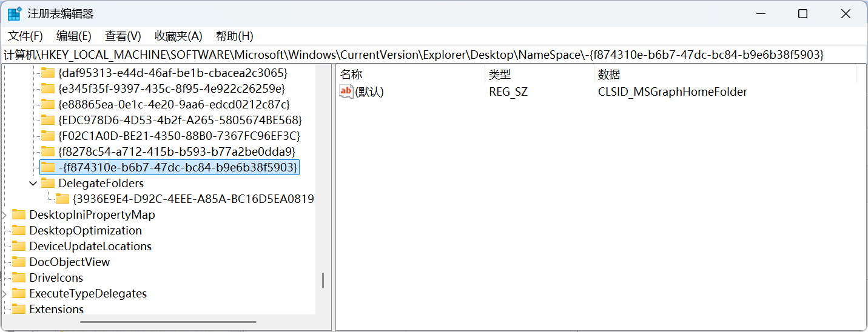Close the Registry Editor window

tap(846, 13)
